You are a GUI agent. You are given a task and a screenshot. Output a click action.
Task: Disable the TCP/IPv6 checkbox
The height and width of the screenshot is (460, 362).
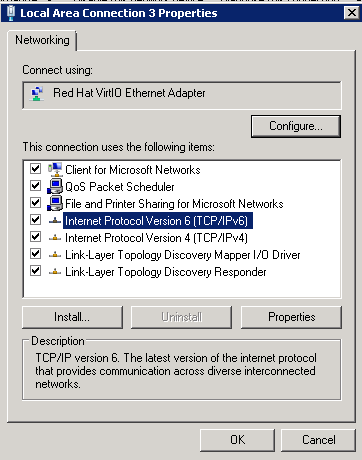point(35,220)
